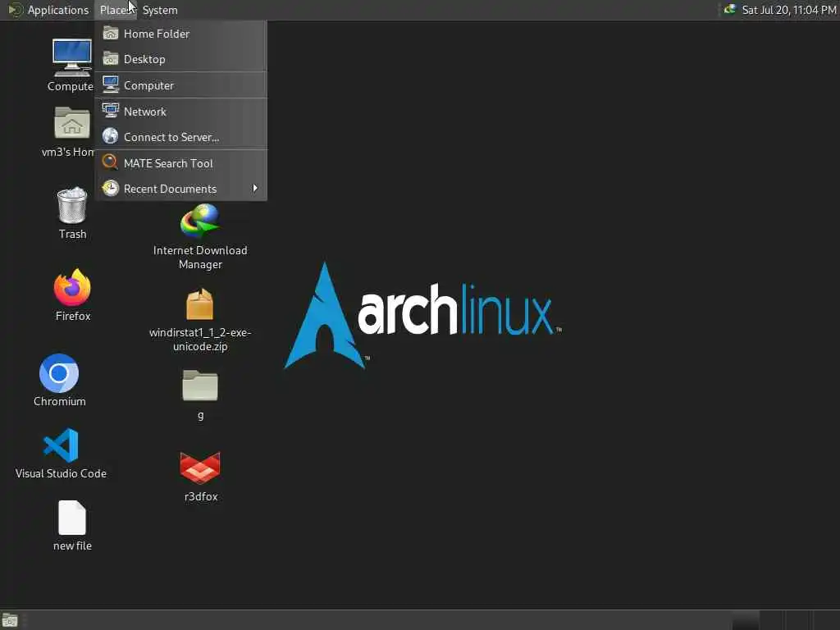Screen dimensions: 840x630
Task: Open the folder named g
Action: pos(200,386)
